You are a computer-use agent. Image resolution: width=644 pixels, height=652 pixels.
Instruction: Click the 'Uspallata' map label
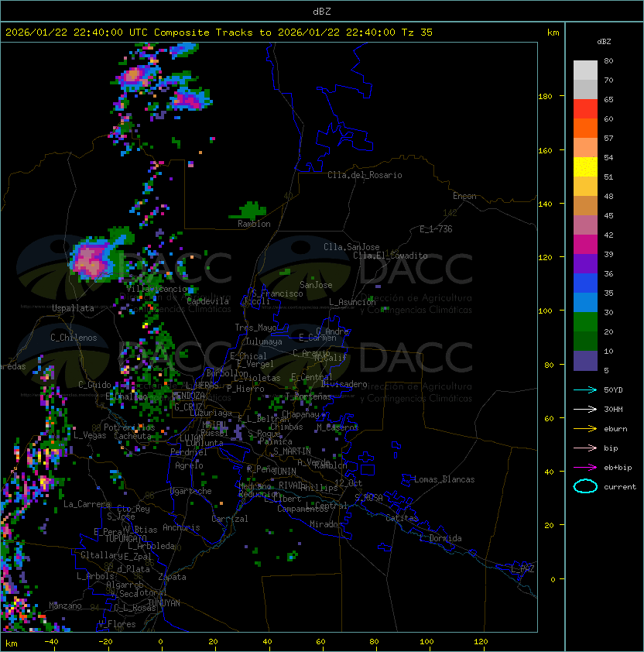tap(73, 308)
